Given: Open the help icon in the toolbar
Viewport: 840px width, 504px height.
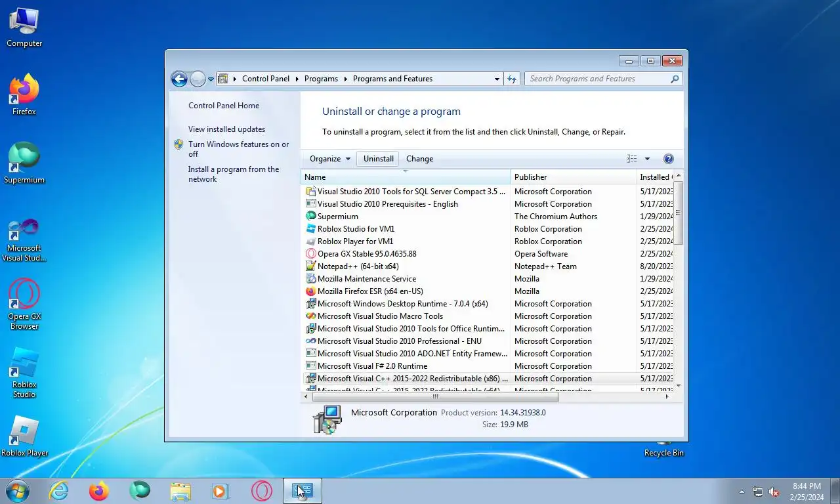Looking at the screenshot, I should (668, 159).
